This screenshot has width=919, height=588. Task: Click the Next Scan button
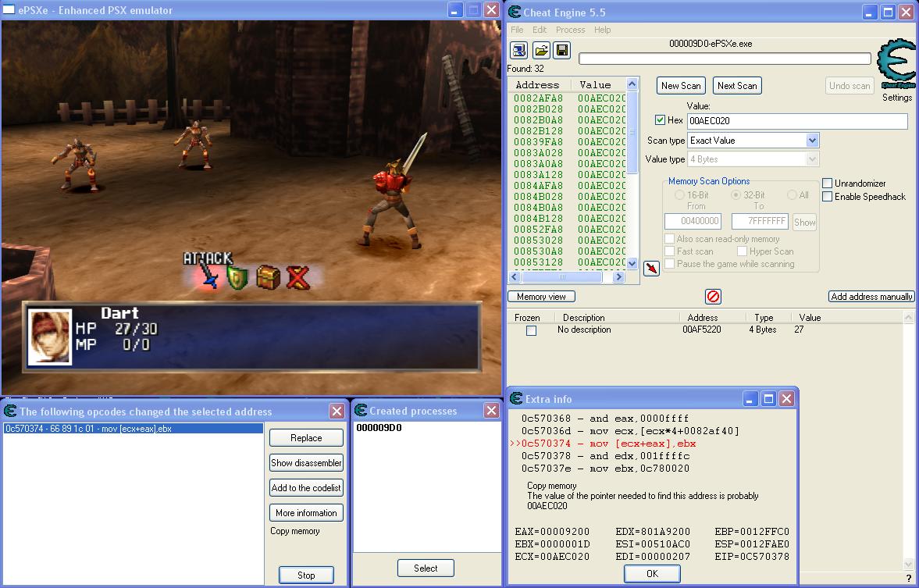pos(737,86)
